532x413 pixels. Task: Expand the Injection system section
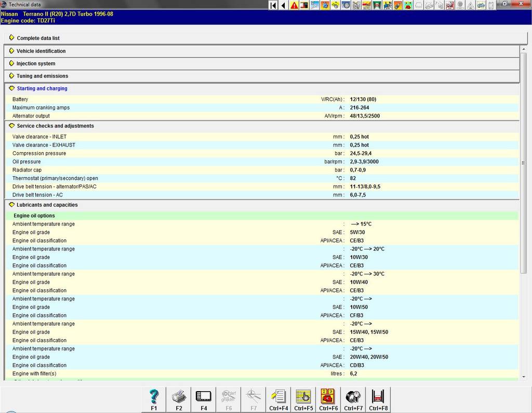point(262,63)
